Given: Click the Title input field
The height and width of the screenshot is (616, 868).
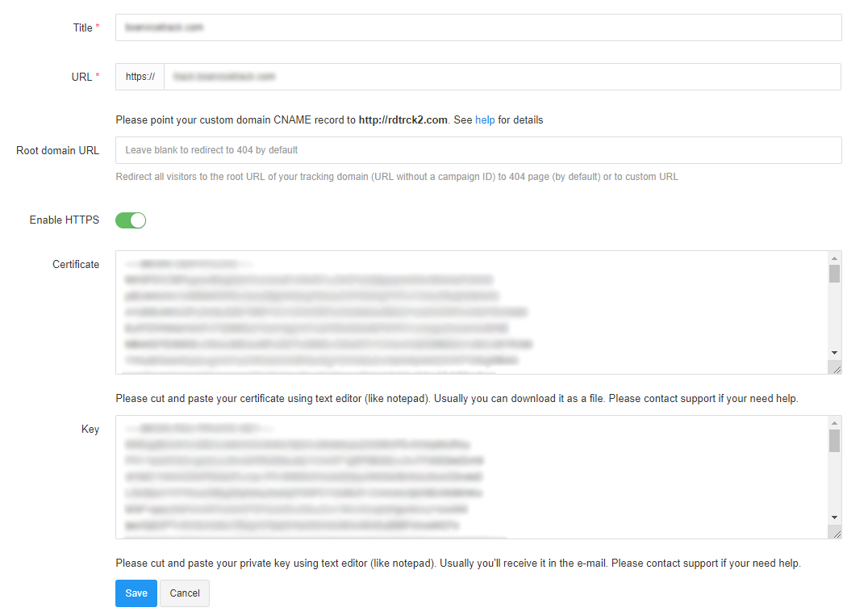Looking at the screenshot, I should point(478,27).
